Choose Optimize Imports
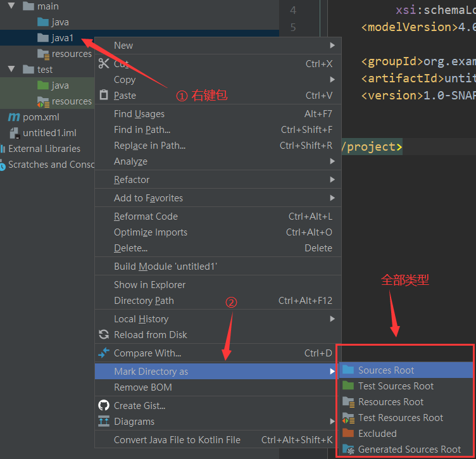Viewport: 476px width, 459px height. click(x=218, y=232)
